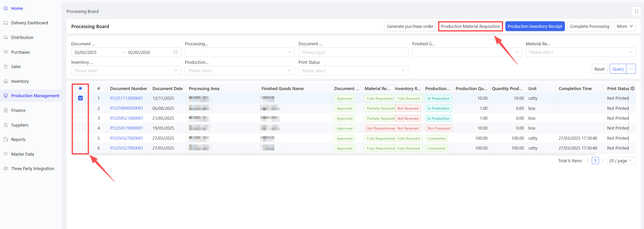The height and width of the screenshot is (229, 644).
Task: Click the Purchases cart icon
Action: [6, 52]
